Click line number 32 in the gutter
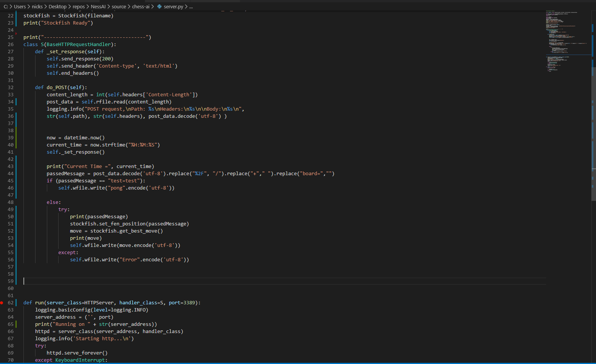 (x=11, y=88)
